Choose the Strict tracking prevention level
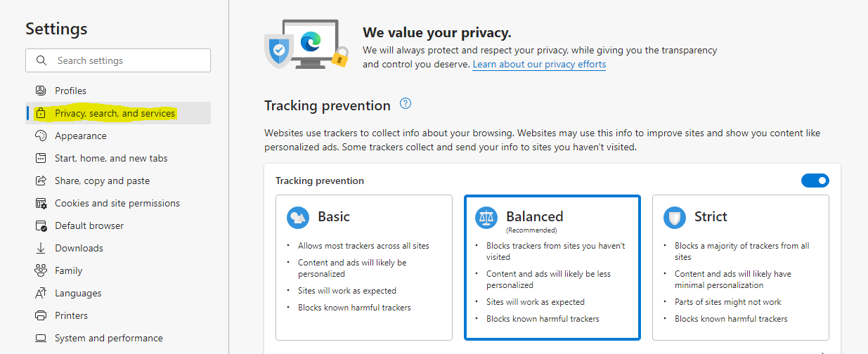This screenshot has height=354, width=868. 741,268
